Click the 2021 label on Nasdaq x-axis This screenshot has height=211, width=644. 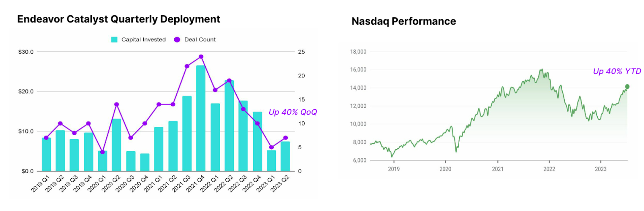[497, 169]
